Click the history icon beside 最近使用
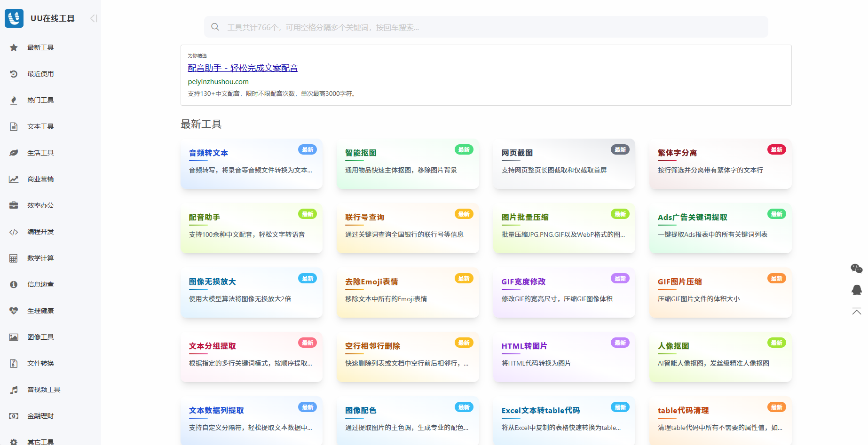 click(x=14, y=74)
